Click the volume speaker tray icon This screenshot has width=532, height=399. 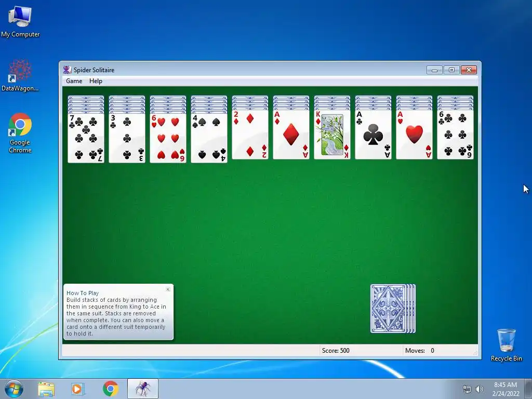(x=479, y=389)
